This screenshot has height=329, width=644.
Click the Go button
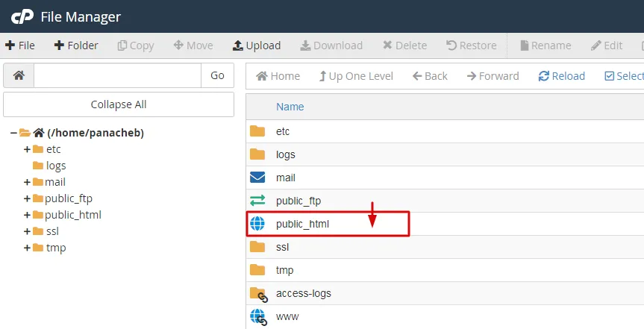pos(217,75)
